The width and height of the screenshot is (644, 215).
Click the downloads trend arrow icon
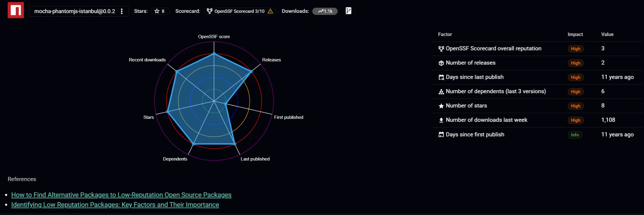pos(321,11)
